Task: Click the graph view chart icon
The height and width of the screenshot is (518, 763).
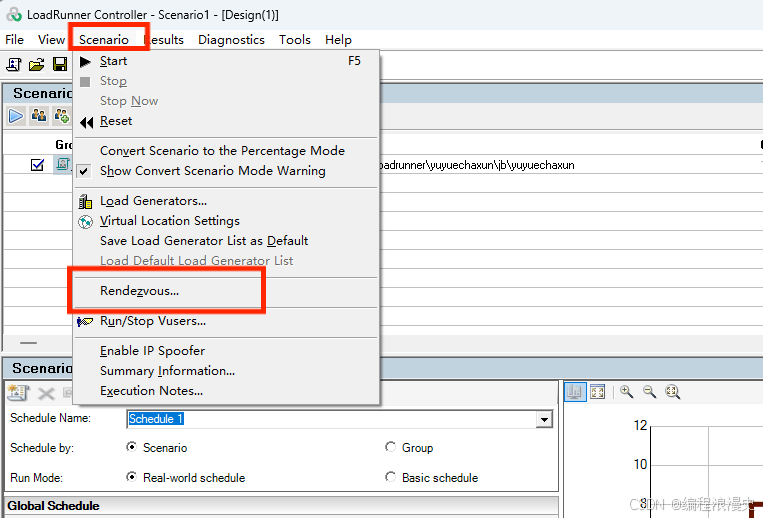Action: [575, 392]
